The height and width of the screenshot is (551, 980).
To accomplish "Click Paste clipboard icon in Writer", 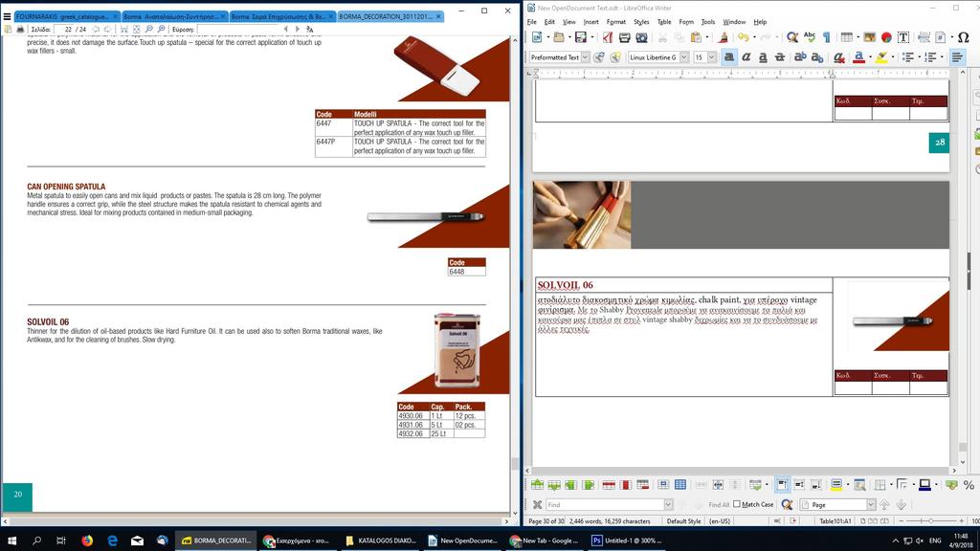I will (696, 38).
